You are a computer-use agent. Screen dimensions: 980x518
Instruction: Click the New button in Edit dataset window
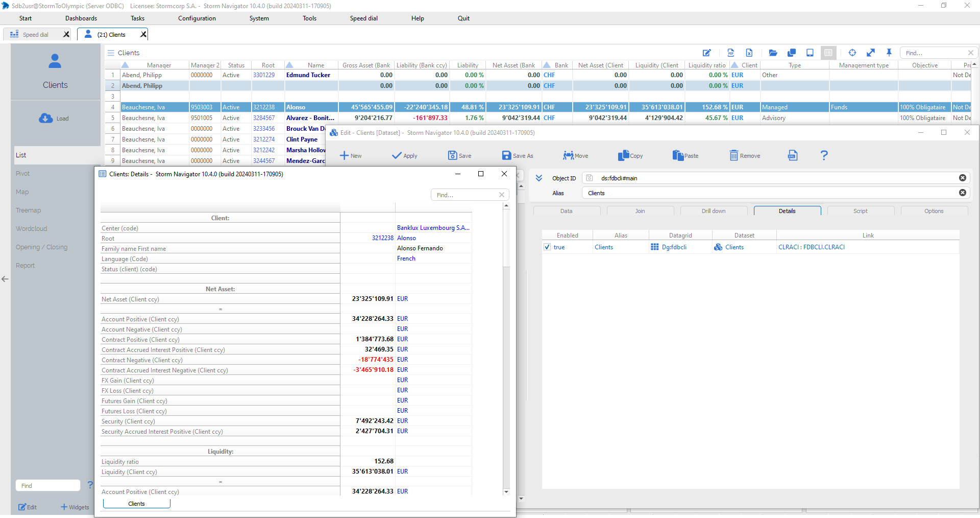(x=351, y=156)
